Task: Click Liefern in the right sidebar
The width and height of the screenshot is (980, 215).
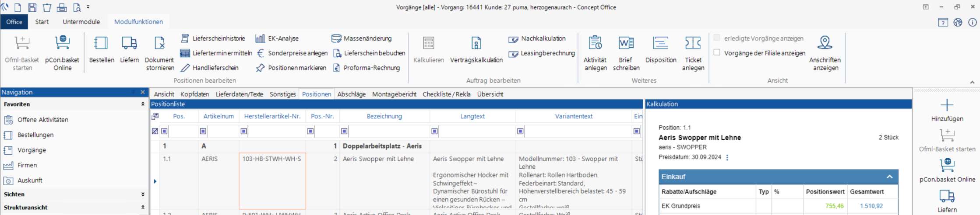Action: pyautogui.click(x=947, y=201)
